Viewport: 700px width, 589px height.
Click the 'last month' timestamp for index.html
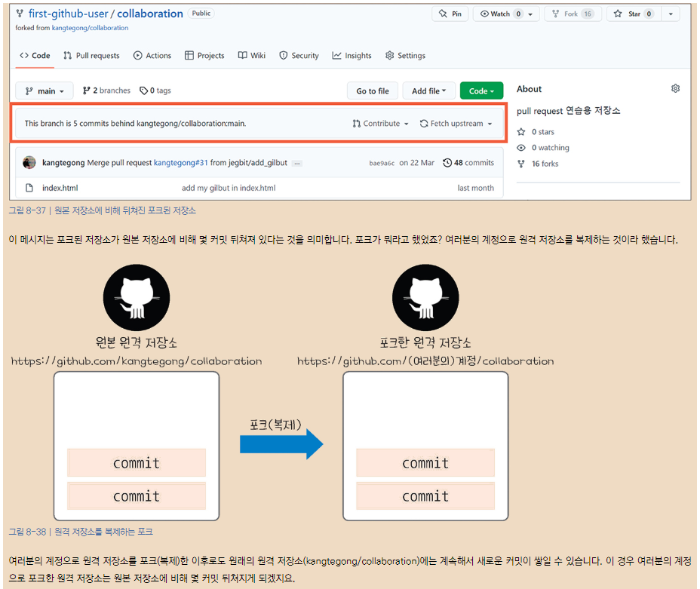[475, 188]
